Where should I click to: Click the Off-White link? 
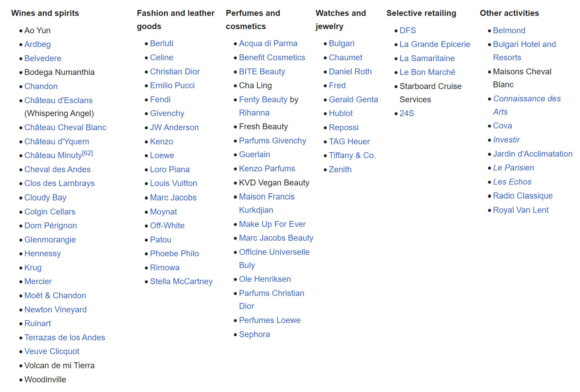point(167,226)
